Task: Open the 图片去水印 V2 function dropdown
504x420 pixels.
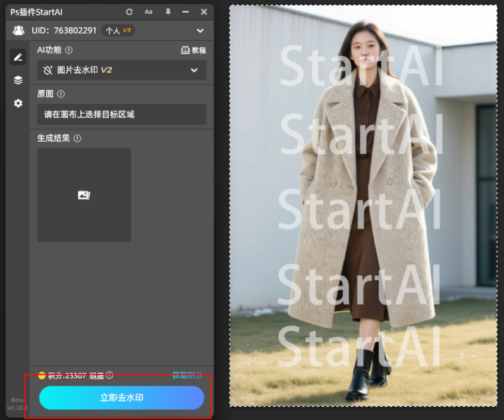Action: click(x=121, y=70)
